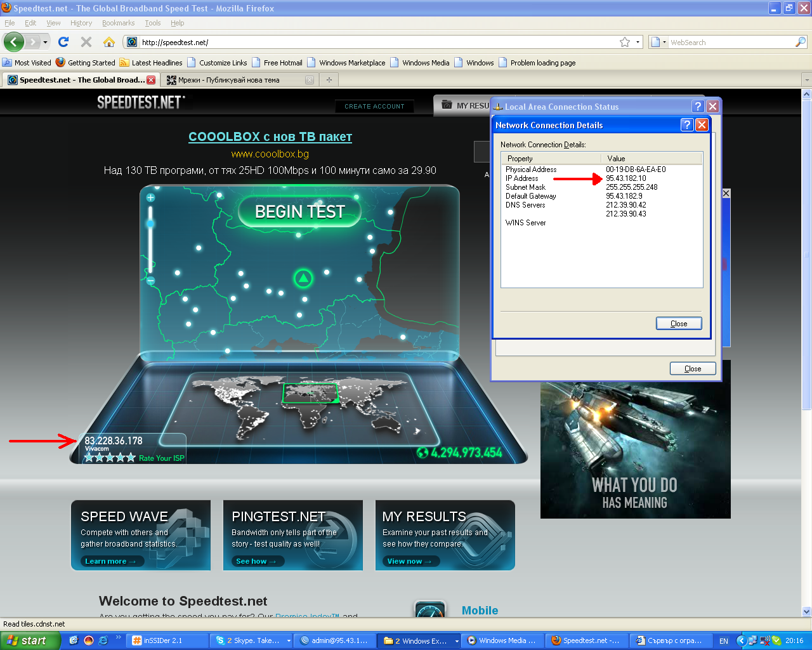Click the www.cooolbox.bg link

270,154
